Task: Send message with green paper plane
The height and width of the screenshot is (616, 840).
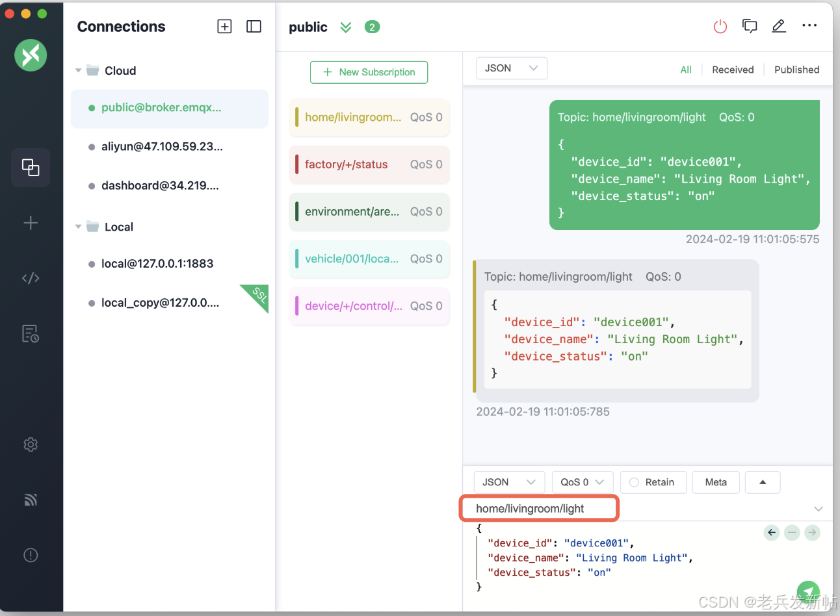Action: pyautogui.click(x=808, y=593)
